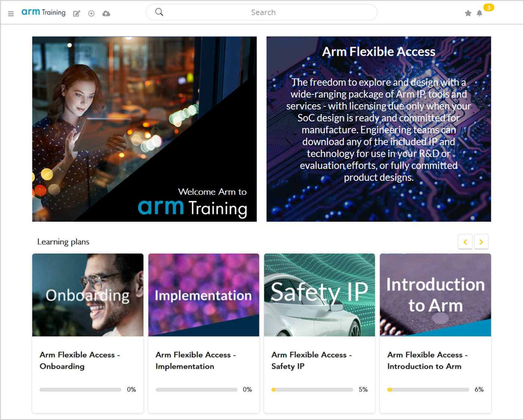This screenshot has height=420, width=524.
Task: Click the arm Training logo
Action: point(43,12)
